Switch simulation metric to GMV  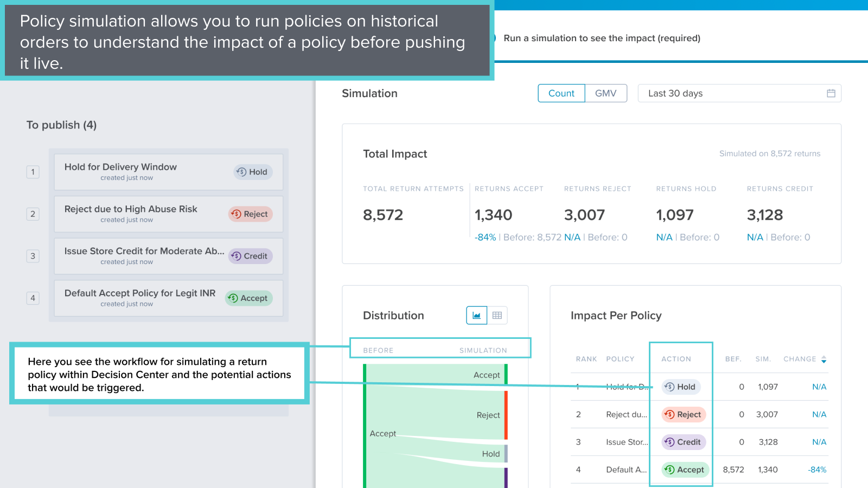click(x=605, y=93)
